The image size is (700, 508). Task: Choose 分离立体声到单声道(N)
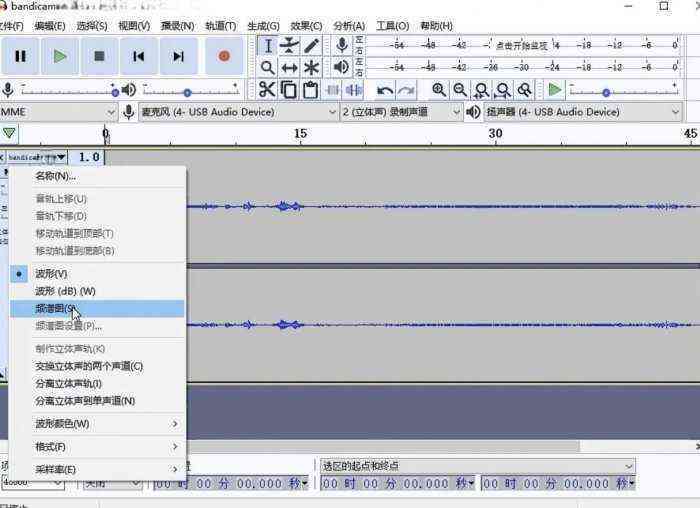click(97, 401)
